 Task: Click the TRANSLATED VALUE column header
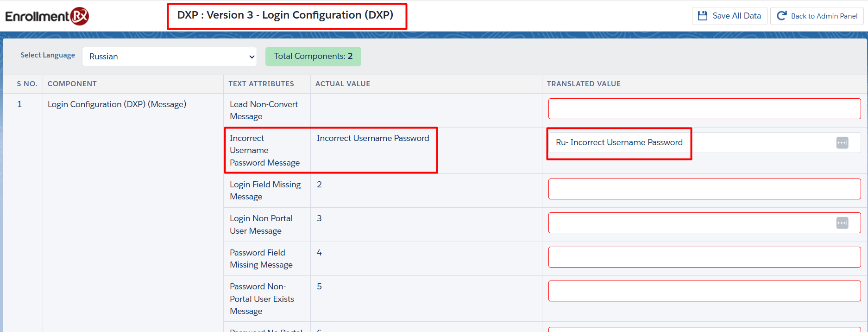(583, 84)
